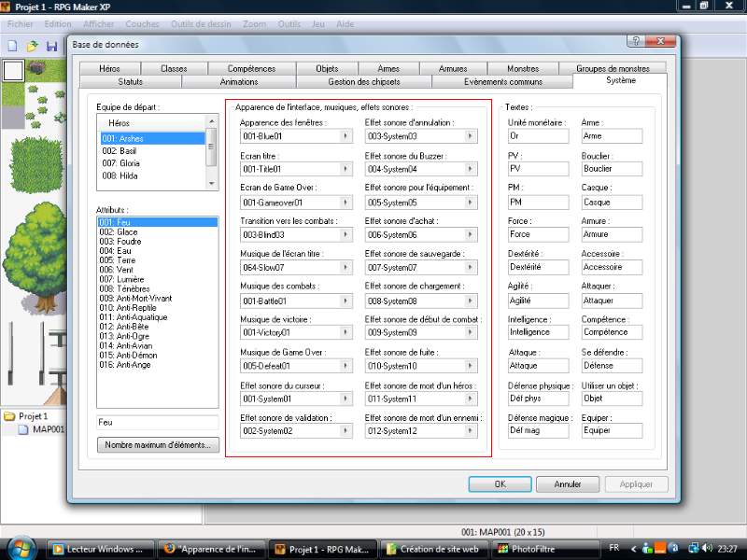Viewport: 747px width, 560px height.
Task: Open the Apparence des fenêtres dropdown
Action: (x=345, y=136)
